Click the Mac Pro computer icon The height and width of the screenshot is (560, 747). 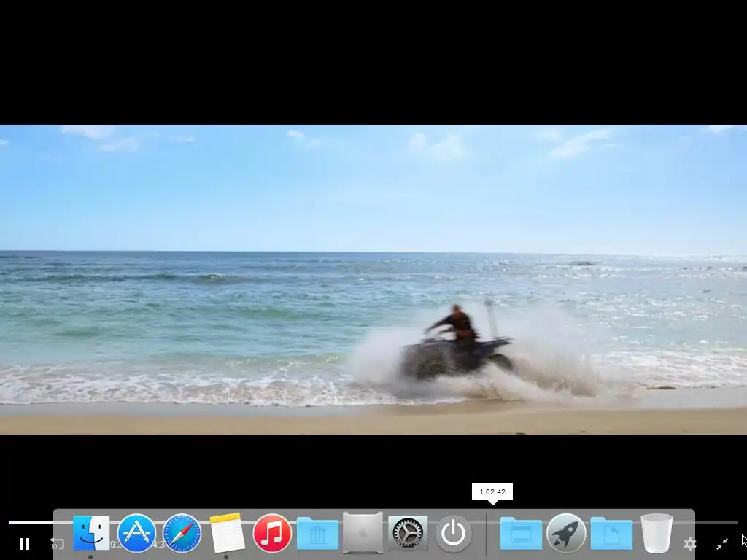(x=363, y=533)
